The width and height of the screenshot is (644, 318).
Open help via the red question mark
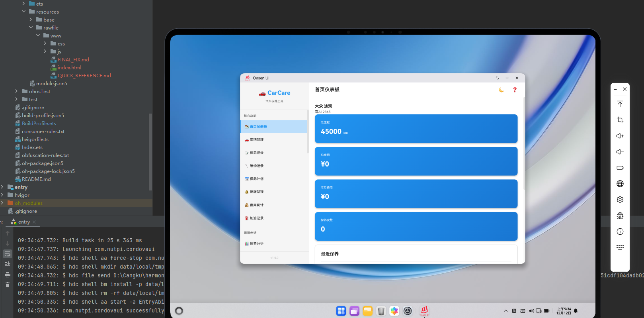[x=515, y=90]
